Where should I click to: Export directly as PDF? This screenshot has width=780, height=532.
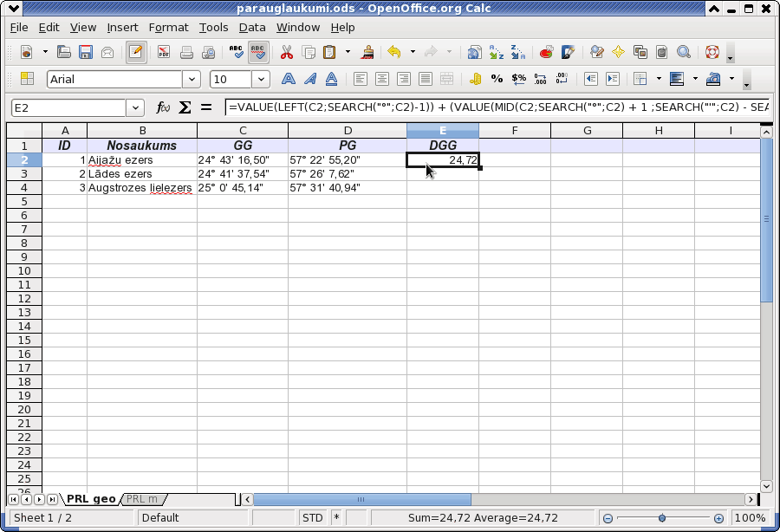pos(163,52)
